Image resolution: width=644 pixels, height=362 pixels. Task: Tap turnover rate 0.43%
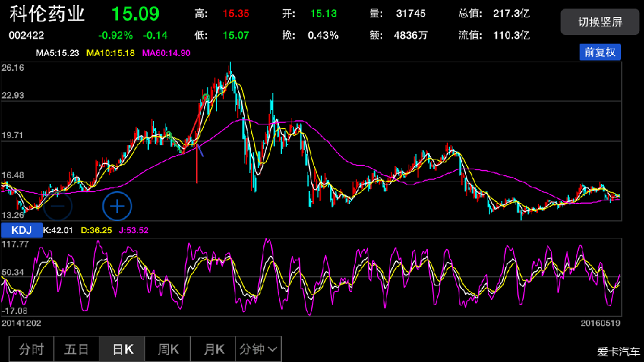(323, 36)
